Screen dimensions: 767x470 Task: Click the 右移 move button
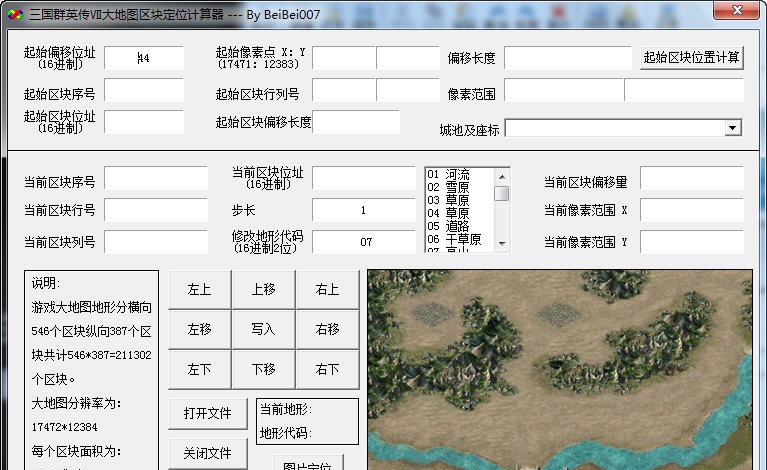point(327,329)
